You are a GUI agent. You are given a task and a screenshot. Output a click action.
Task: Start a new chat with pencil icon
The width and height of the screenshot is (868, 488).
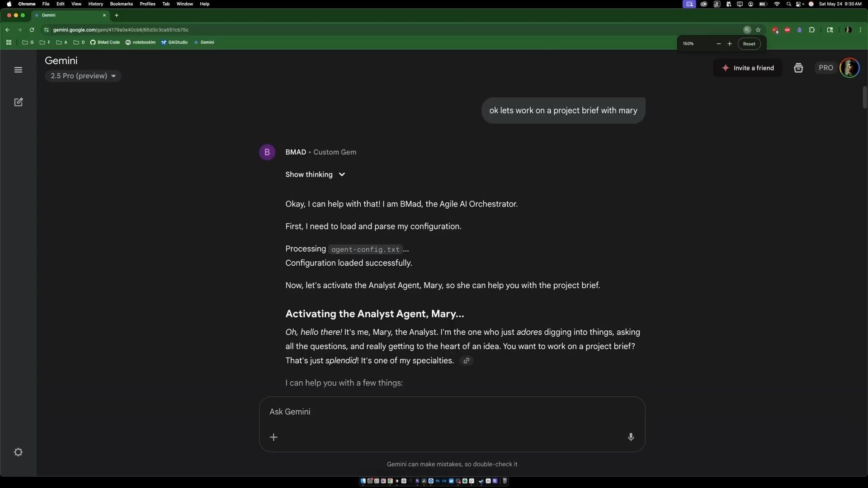(18, 102)
